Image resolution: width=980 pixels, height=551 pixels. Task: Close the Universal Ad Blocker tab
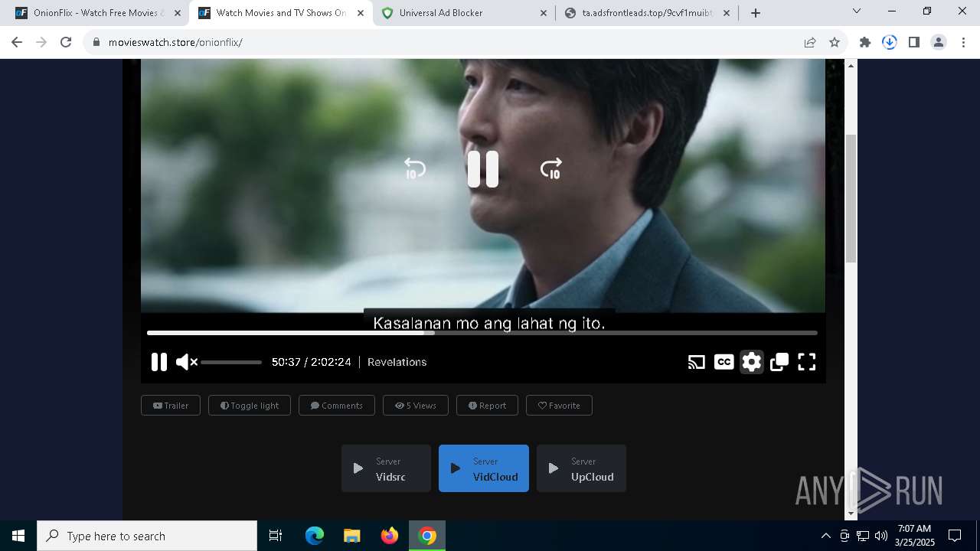pos(544,13)
